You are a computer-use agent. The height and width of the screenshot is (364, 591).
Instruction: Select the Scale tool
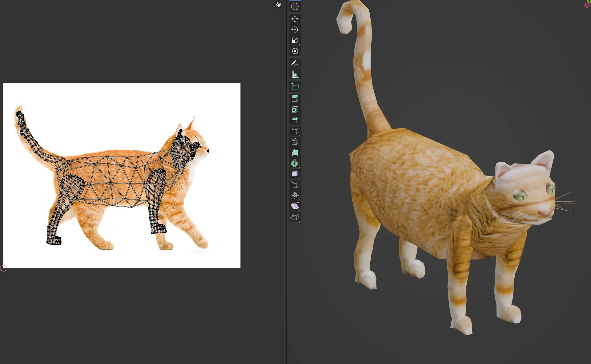[x=295, y=40]
